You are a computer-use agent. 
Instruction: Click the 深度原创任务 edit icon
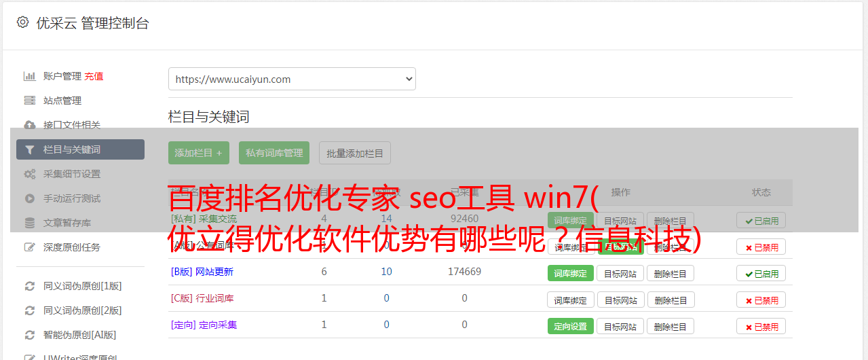click(30, 247)
